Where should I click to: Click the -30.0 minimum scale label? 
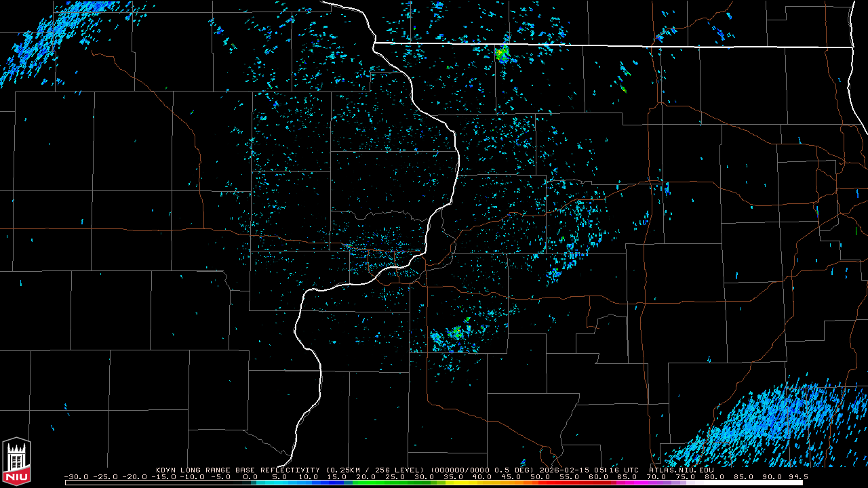(x=75, y=476)
